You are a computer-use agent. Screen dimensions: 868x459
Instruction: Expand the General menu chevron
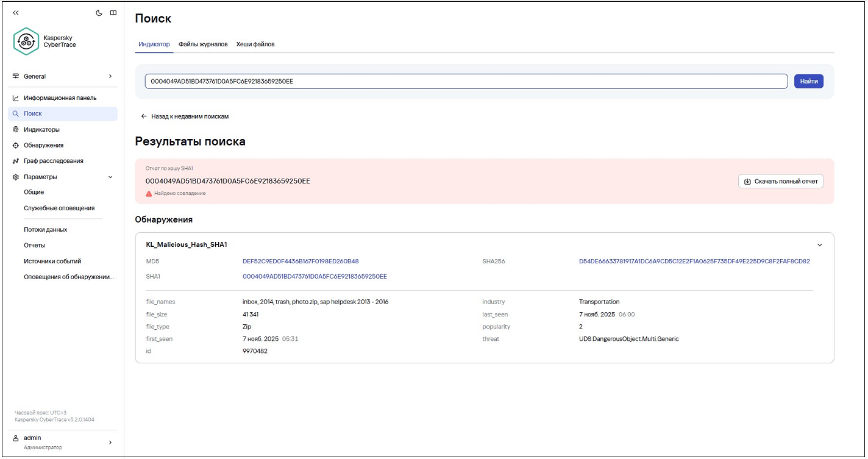click(110, 76)
